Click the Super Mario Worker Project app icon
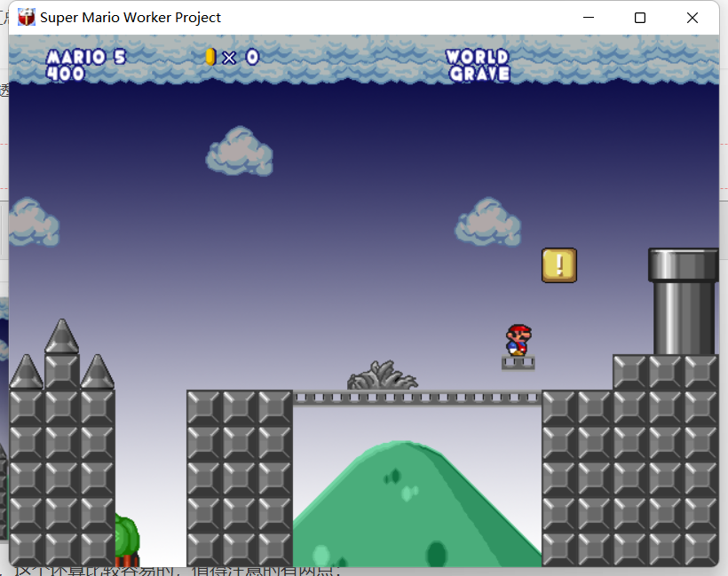Viewport: 728px width, 576px height. coord(27,17)
